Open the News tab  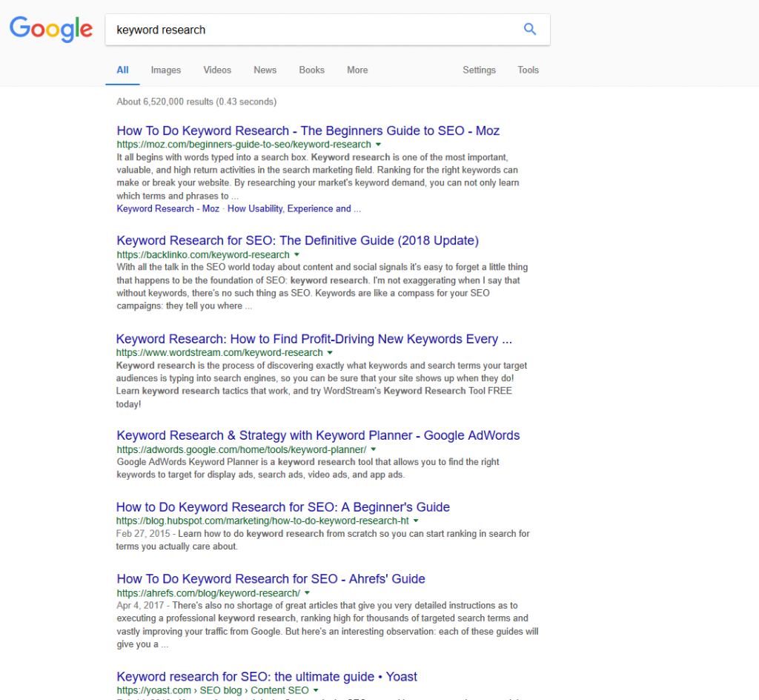(x=265, y=70)
